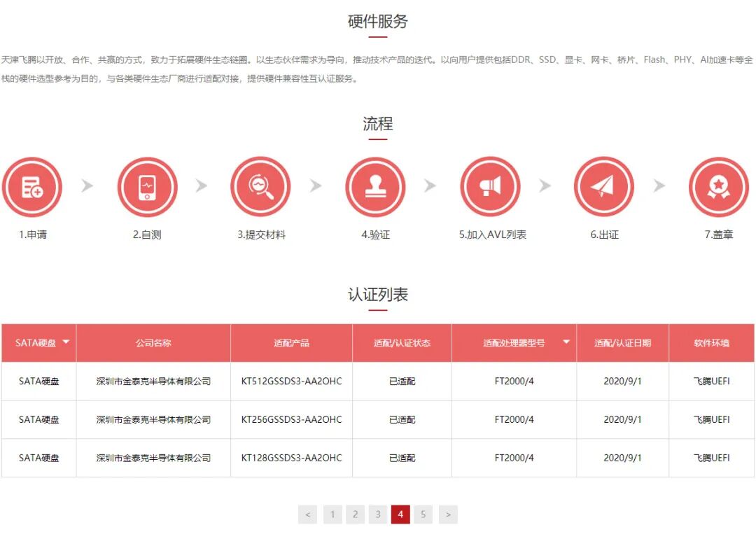Click the 加入AVL列表 megaphone icon
Viewport: 756px width, 539px height.
(490, 186)
